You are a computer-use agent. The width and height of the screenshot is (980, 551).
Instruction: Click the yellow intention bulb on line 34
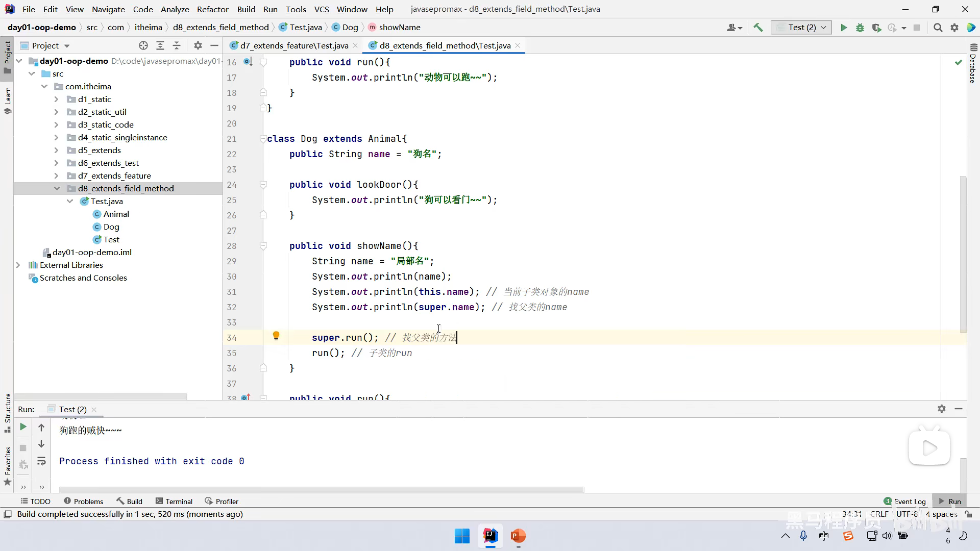pyautogui.click(x=276, y=336)
